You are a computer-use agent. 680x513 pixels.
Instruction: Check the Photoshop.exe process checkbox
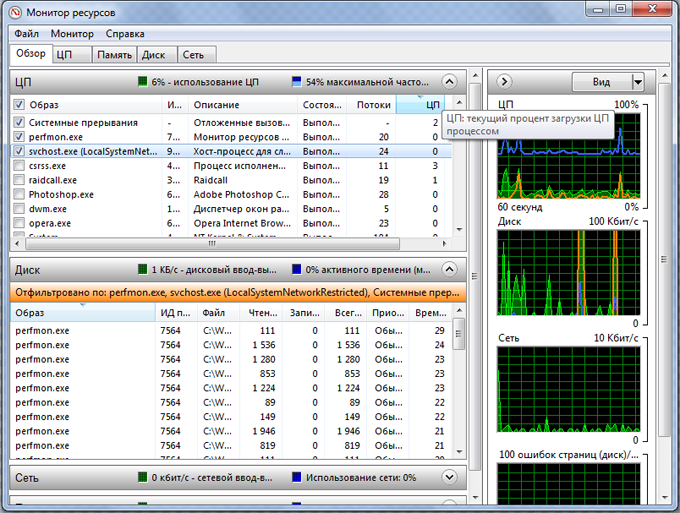point(19,194)
